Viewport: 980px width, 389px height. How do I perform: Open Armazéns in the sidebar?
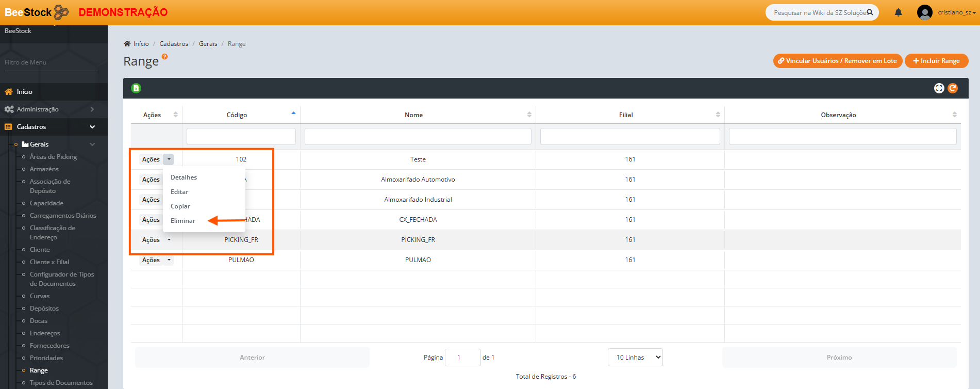[x=44, y=169]
